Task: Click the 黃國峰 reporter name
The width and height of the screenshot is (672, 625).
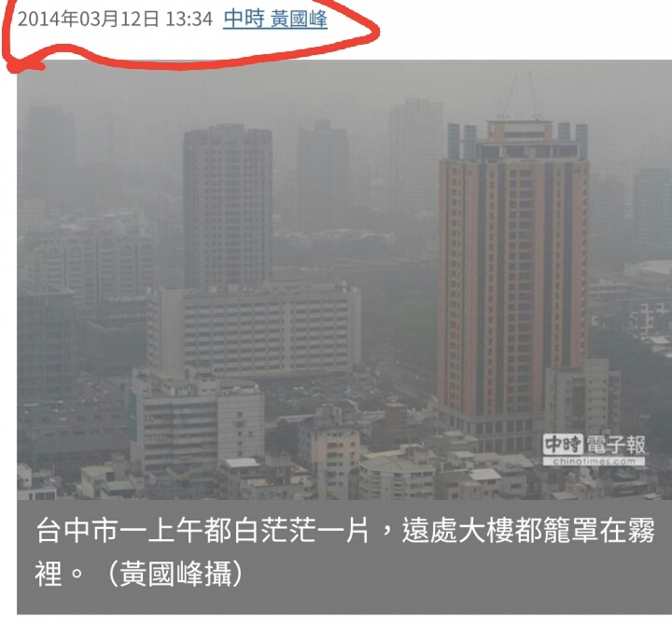Action: pyautogui.click(x=299, y=19)
